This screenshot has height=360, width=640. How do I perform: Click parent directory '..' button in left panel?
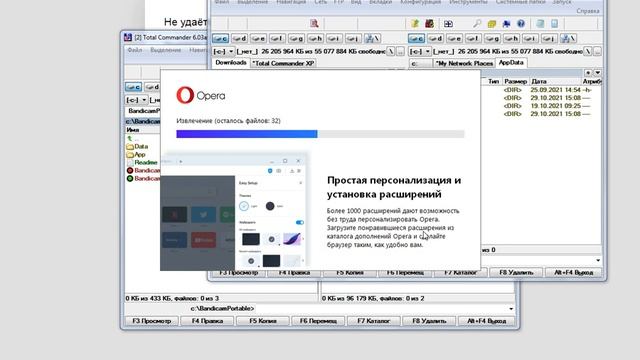tap(400, 51)
